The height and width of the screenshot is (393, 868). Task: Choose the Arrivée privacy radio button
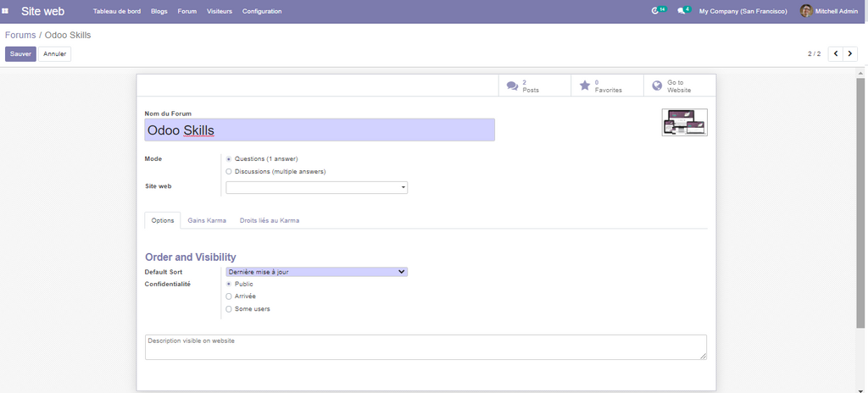tap(229, 296)
